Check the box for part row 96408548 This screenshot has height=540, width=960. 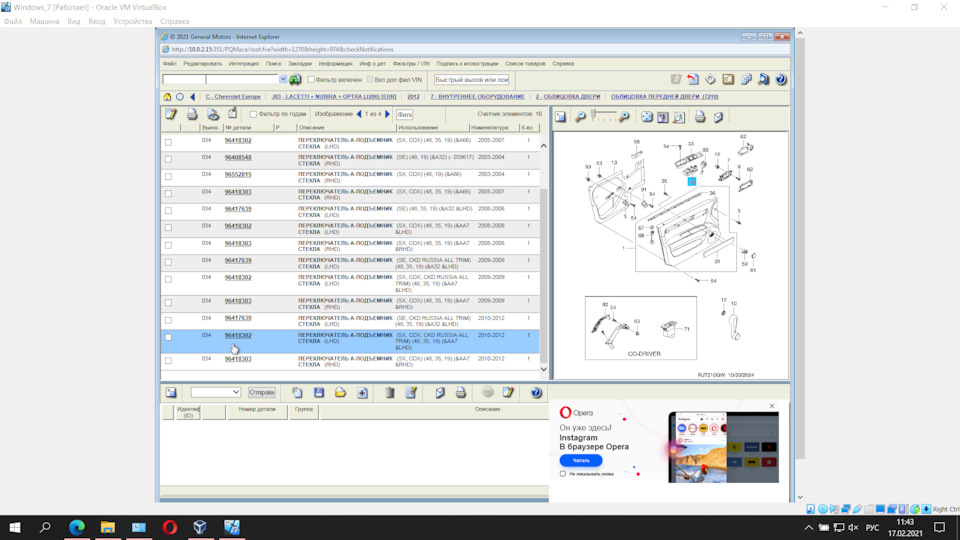(x=168, y=159)
